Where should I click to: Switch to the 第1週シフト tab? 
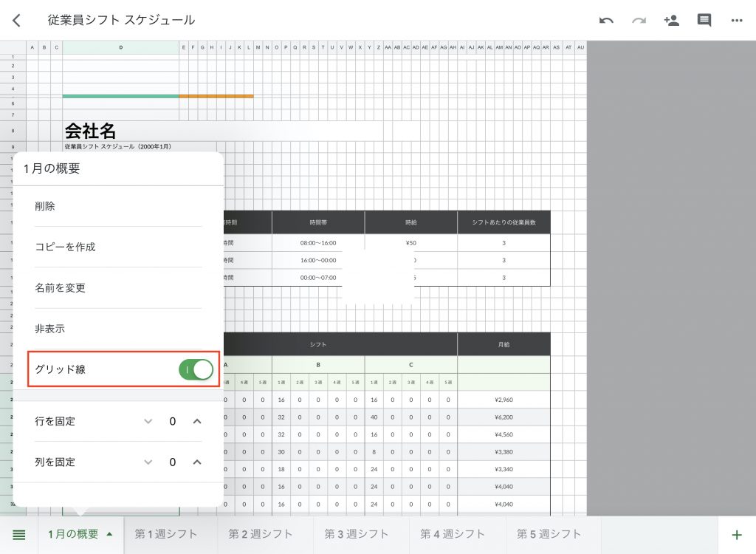[166, 534]
